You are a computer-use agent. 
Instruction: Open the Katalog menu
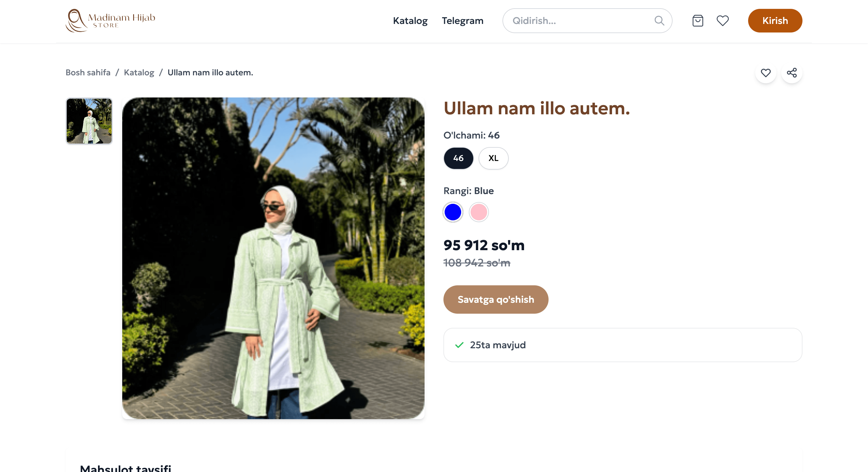pos(410,21)
